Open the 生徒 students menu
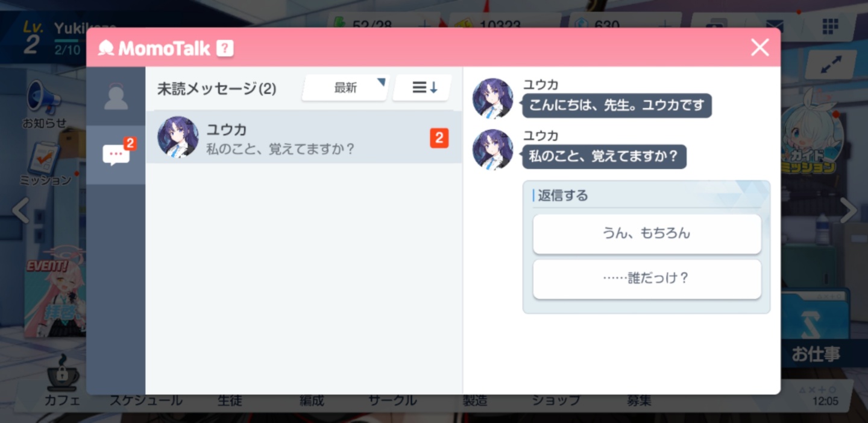This screenshot has width=868, height=423. click(x=229, y=400)
